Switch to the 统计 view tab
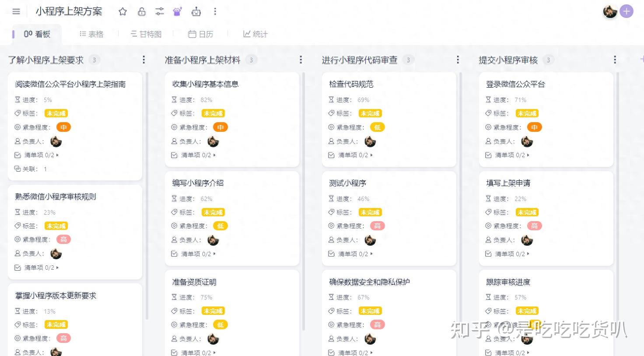 [x=255, y=34]
